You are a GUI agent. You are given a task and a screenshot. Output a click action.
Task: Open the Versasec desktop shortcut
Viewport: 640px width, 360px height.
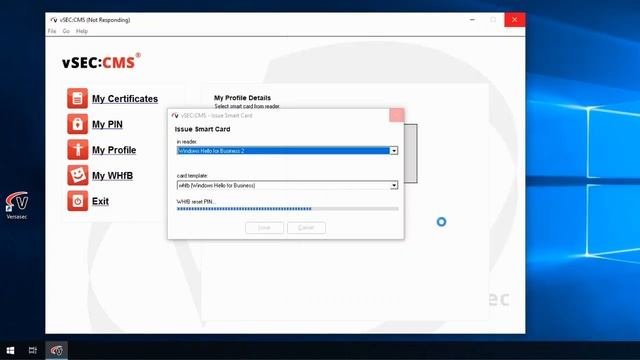point(17,206)
